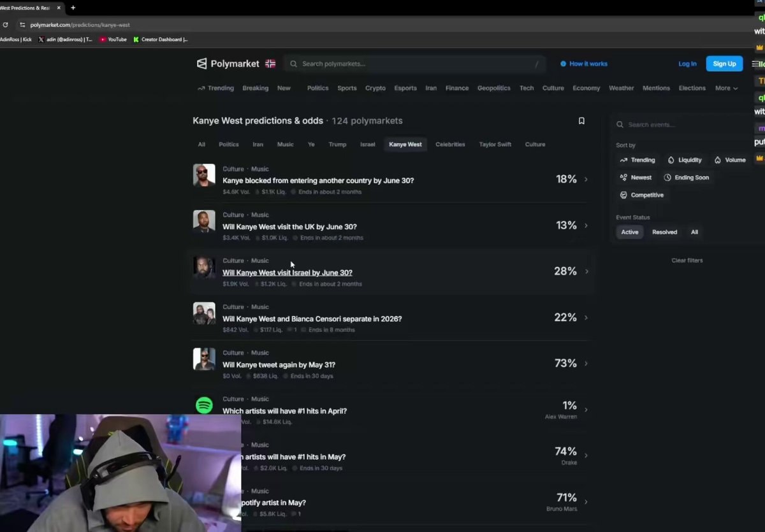Viewport: 765px width, 532px height.
Task: Click the Polymarket logo
Action: coord(228,64)
